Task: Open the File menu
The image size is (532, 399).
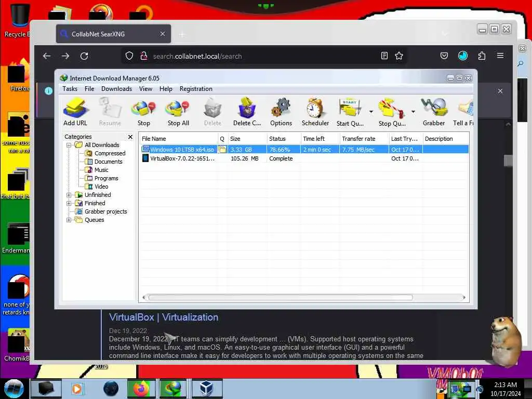Action: [x=89, y=89]
